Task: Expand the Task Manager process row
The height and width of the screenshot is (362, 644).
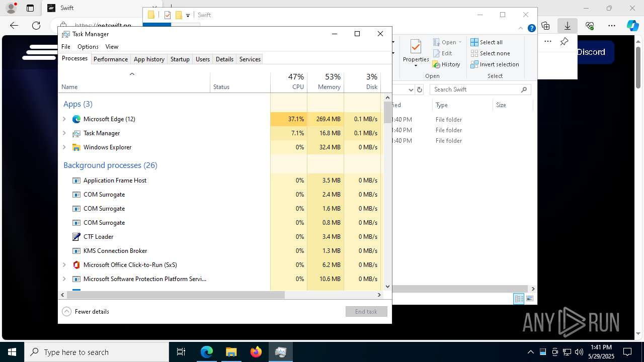Action: click(x=64, y=133)
